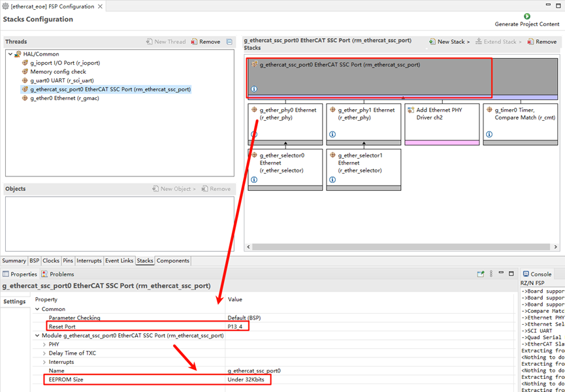Open the Properties view menu (three dots)
Viewport: 565px width, 392px height.
pyautogui.click(x=491, y=274)
